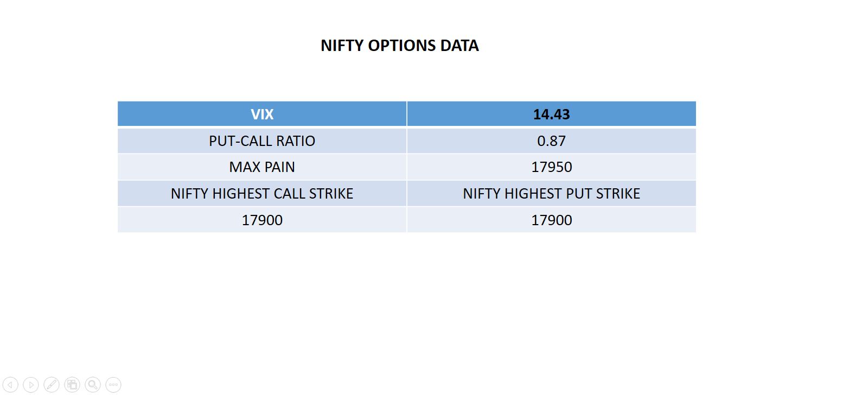This screenshot has width=868, height=395.
Task: Select the VIX header cell
Action: (x=262, y=114)
